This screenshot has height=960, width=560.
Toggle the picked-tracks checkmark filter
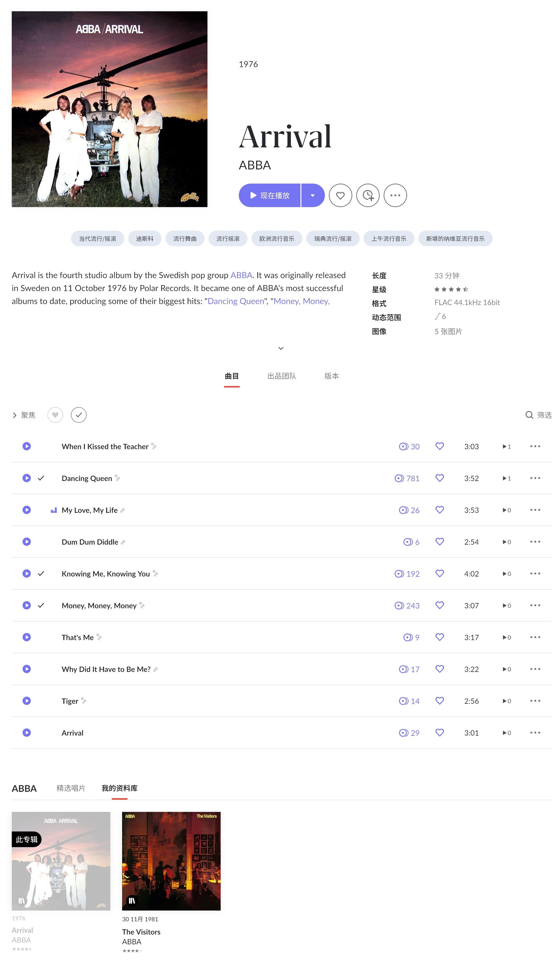point(78,415)
